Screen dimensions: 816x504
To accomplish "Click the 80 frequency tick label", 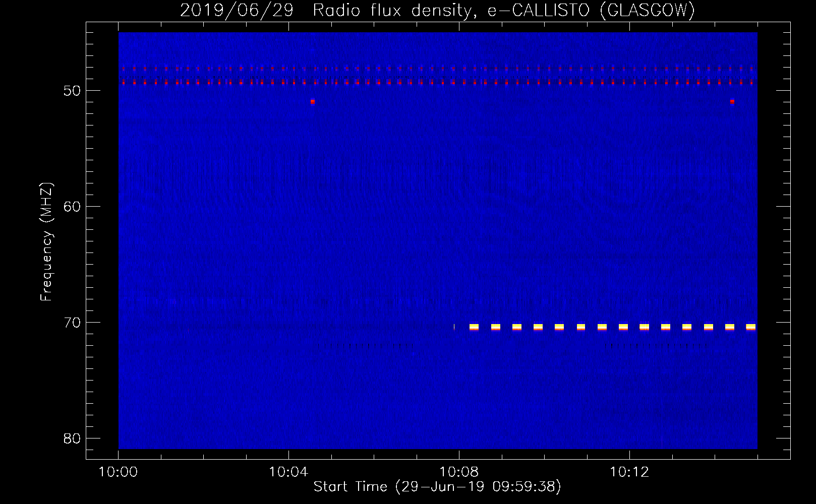I will [72, 438].
